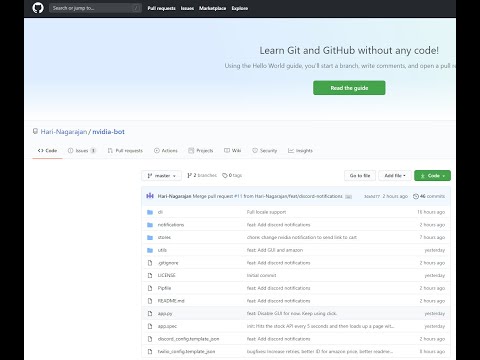
Task: Click the Security shield icon
Action: pyautogui.click(x=255, y=151)
